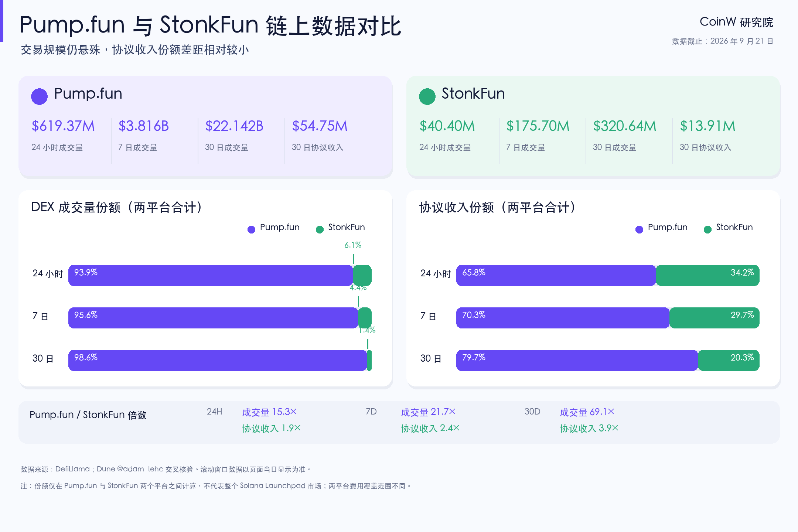Select the multiple "协议收入 3.9×"
The height and width of the screenshot is (532, 798).
(x=589, y=429)
